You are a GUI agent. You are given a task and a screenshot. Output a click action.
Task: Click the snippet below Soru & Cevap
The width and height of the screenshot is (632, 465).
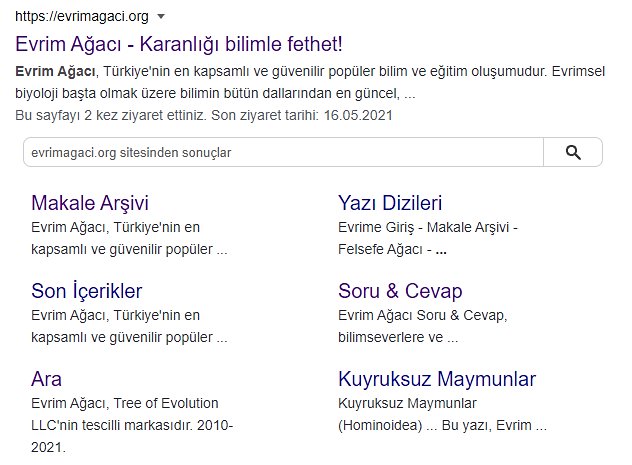click(423, 326)
